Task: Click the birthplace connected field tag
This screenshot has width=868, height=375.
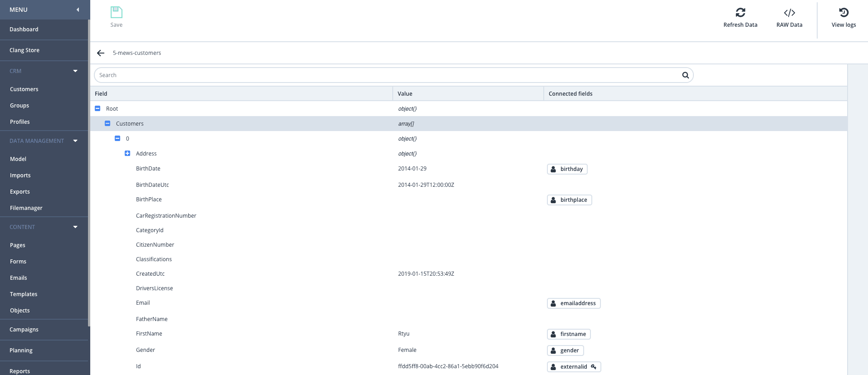Action: (570, 200)
